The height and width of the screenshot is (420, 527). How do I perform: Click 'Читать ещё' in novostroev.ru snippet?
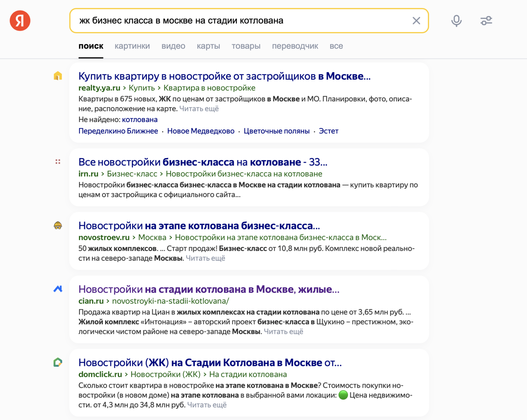[205, 258]
